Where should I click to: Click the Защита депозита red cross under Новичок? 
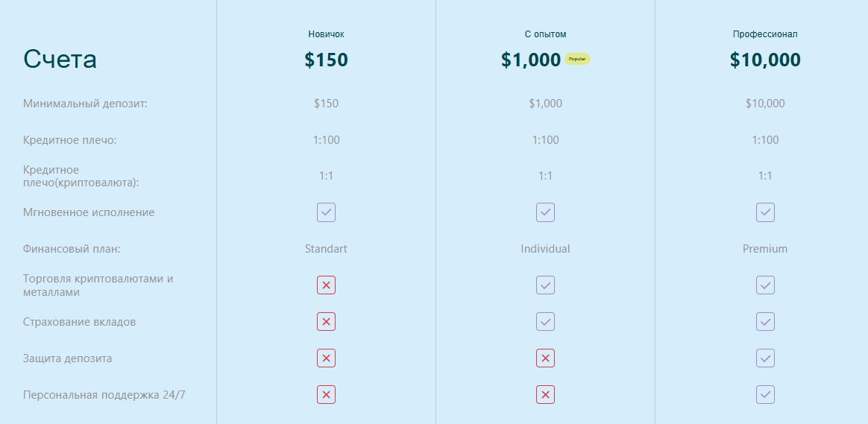tap(326, 358)
